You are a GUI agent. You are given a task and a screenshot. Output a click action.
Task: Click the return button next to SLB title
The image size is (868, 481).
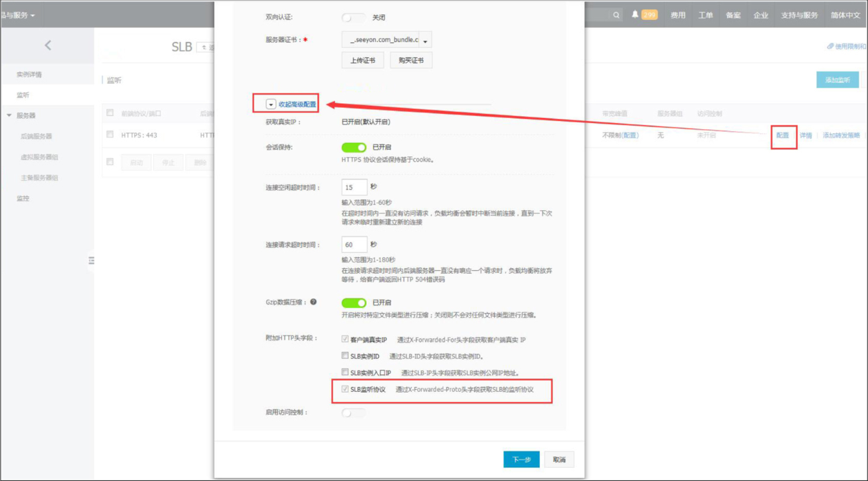point(206,47)
